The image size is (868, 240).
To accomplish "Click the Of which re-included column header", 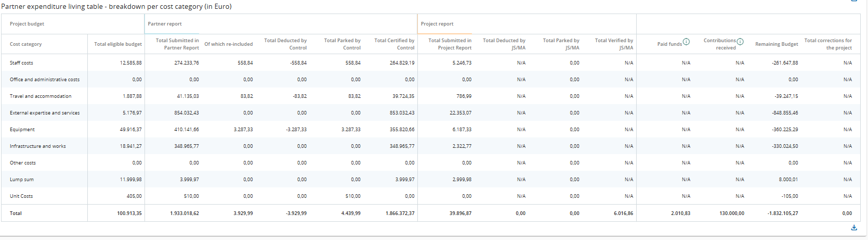I will pyautogui.click(x=229, y=44).
